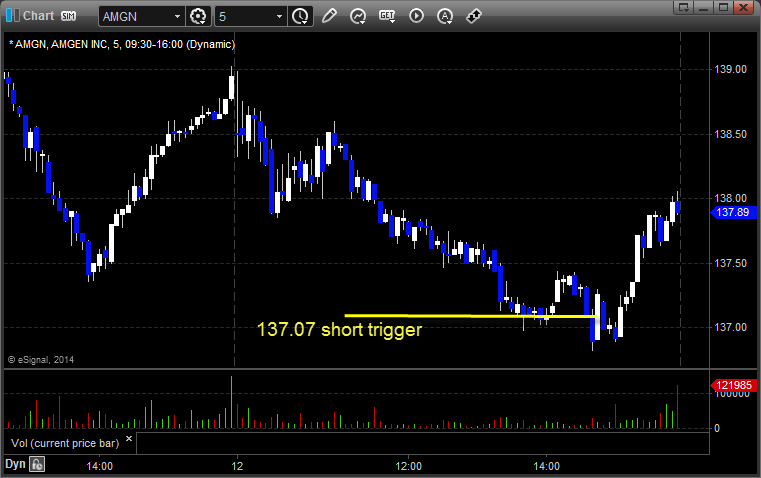Click the 138.00 price axis label
The width and height of the screenshot is (761, 478).
point(730,198)
